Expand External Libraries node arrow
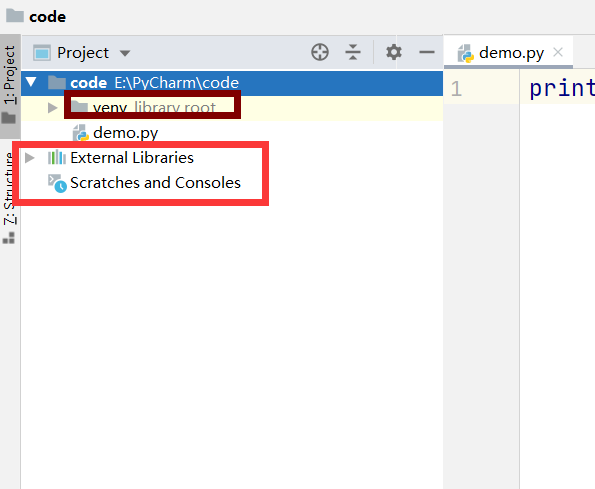This screenshot has width=595, height=489. pos(29,157)
